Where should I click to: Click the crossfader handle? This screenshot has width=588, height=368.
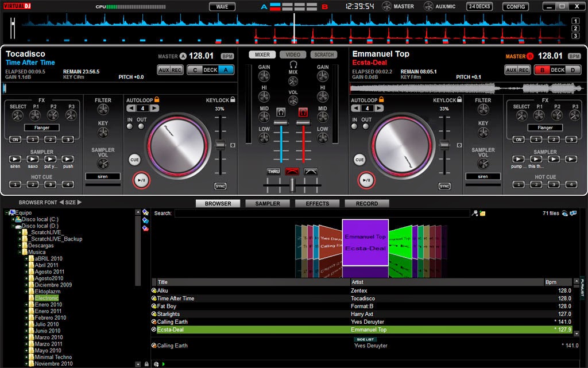(292, 185)
